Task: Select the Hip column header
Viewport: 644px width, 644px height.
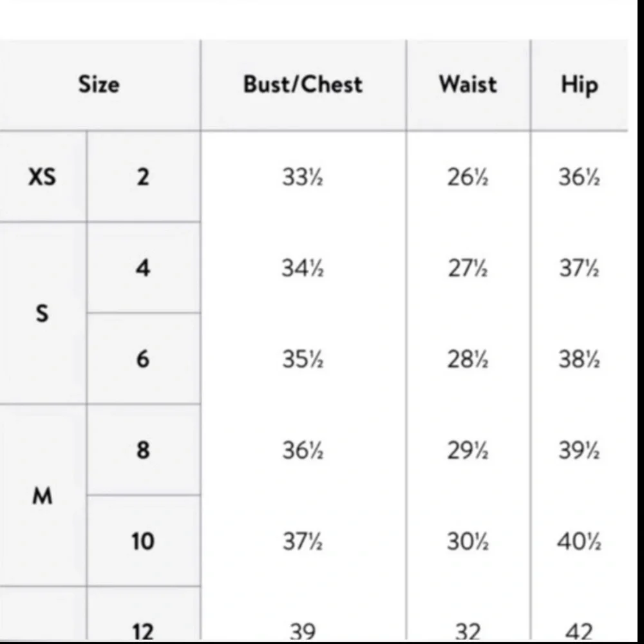Action: click(x=579, y=85)
